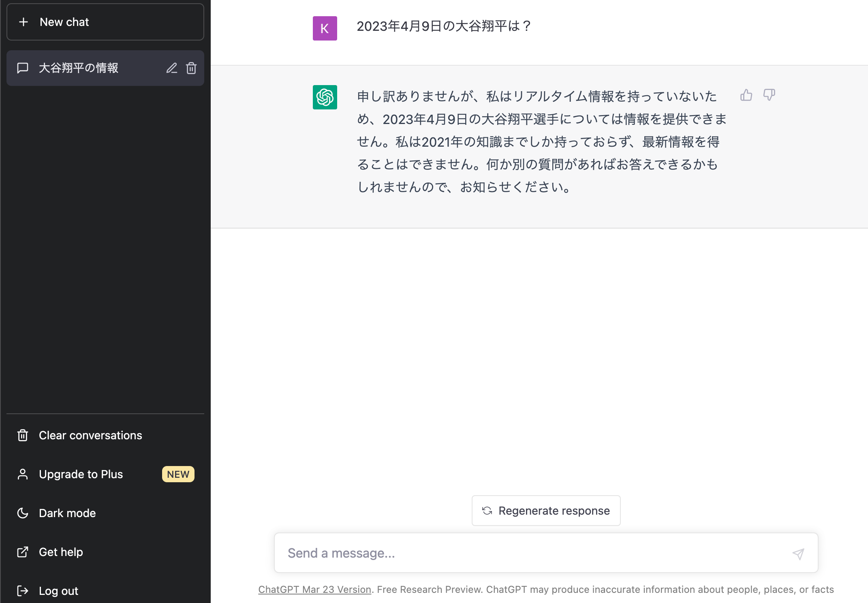The width and height of the screenshot is (868, 603).
Task: Choose Upgrade to Plus
Action: tap(105, 474)
